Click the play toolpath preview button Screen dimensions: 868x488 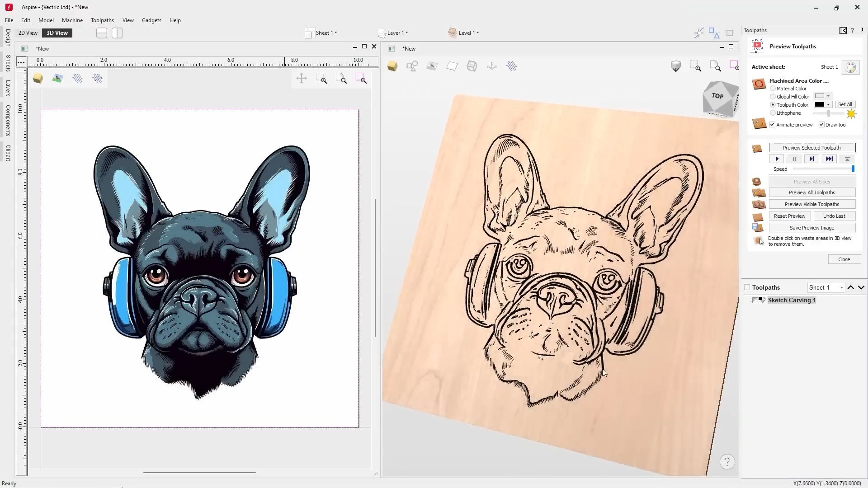click(777, 159)
